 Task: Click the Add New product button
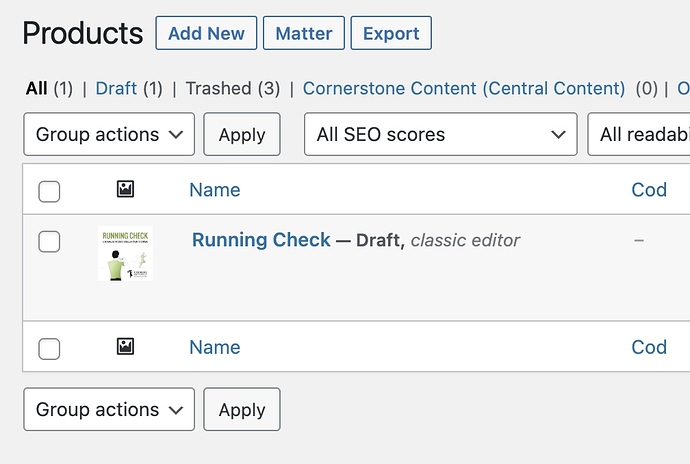pos(206,33)
